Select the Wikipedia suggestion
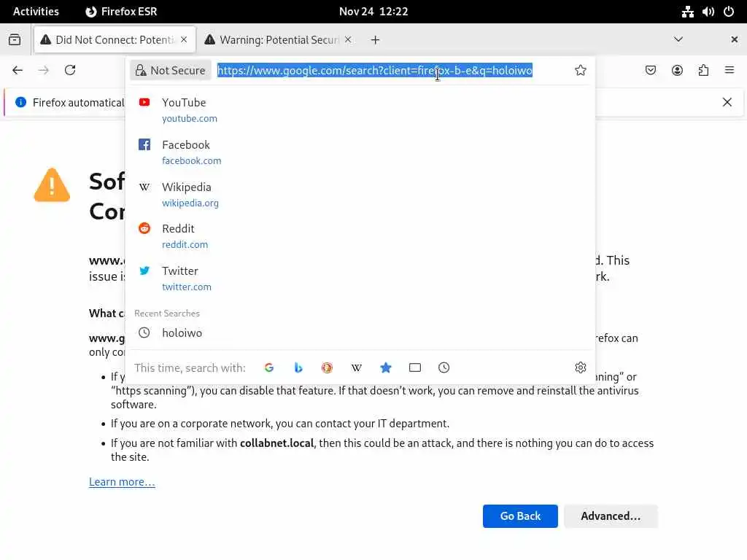Screen dimensions: 747x560 click(x=360, y=194)
